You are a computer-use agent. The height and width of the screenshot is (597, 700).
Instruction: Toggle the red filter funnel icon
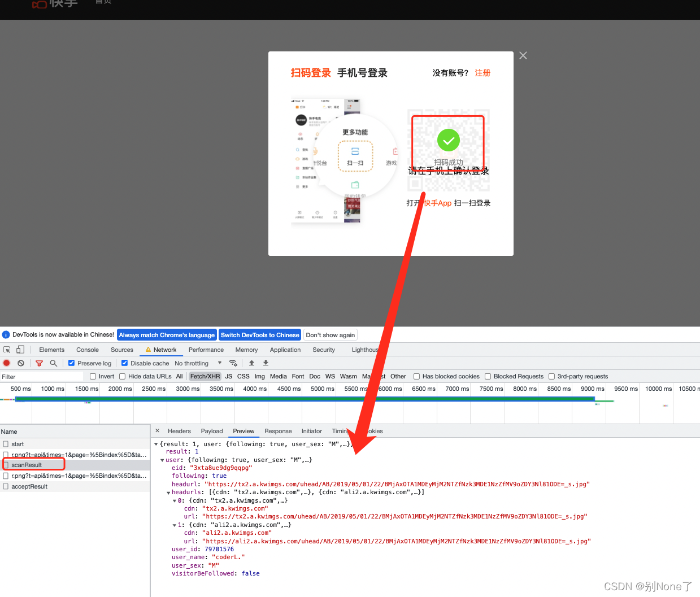tap(39, 363)
